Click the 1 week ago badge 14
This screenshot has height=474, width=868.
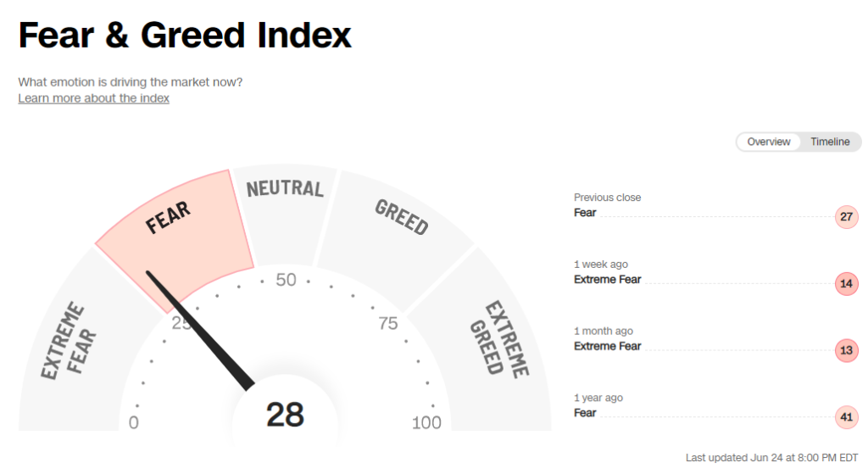(846, 284)
